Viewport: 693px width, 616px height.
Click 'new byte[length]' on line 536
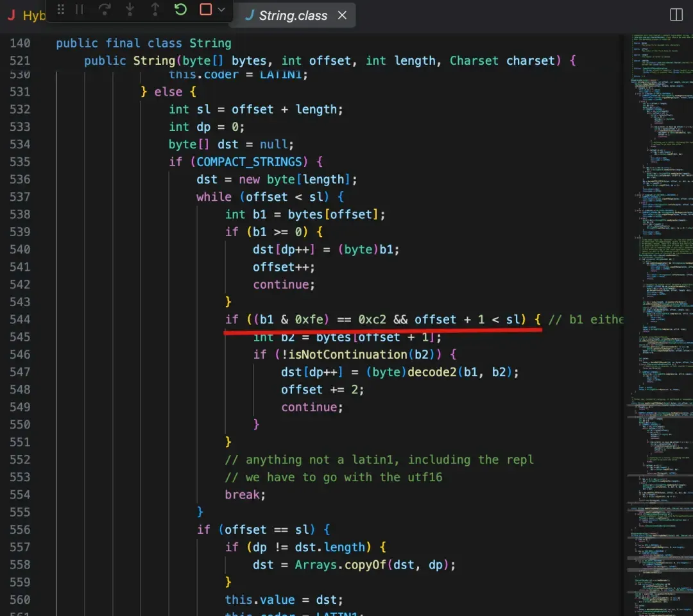295,180
